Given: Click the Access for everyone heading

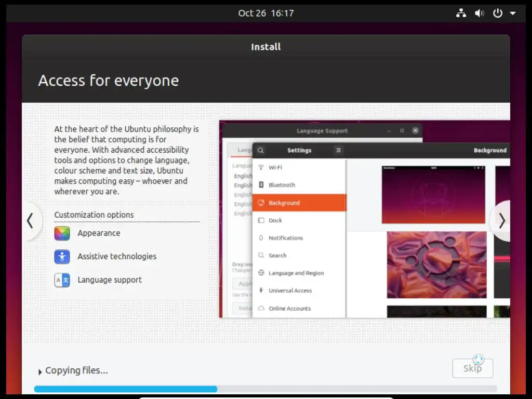Looking at the screenshot, I should pos(109,81).
